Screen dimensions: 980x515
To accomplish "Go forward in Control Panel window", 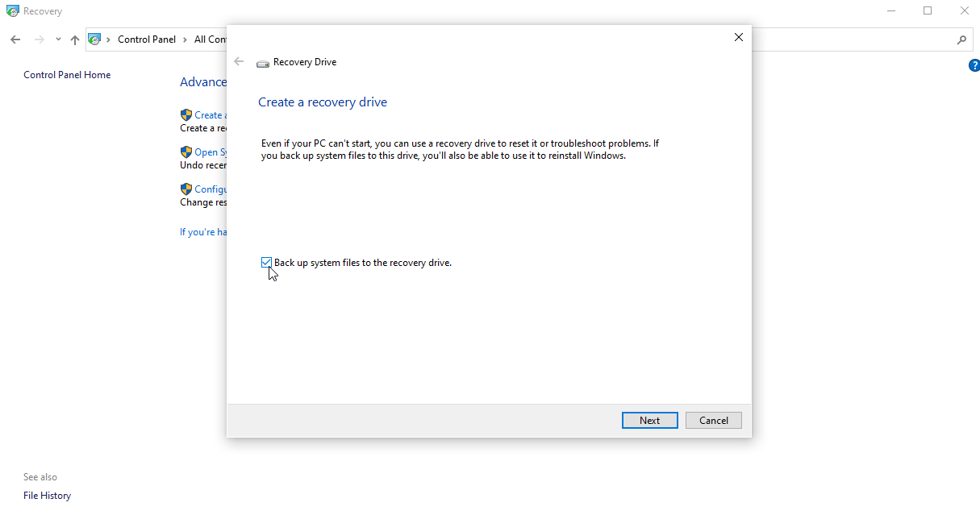I will (x=40, y=39).
